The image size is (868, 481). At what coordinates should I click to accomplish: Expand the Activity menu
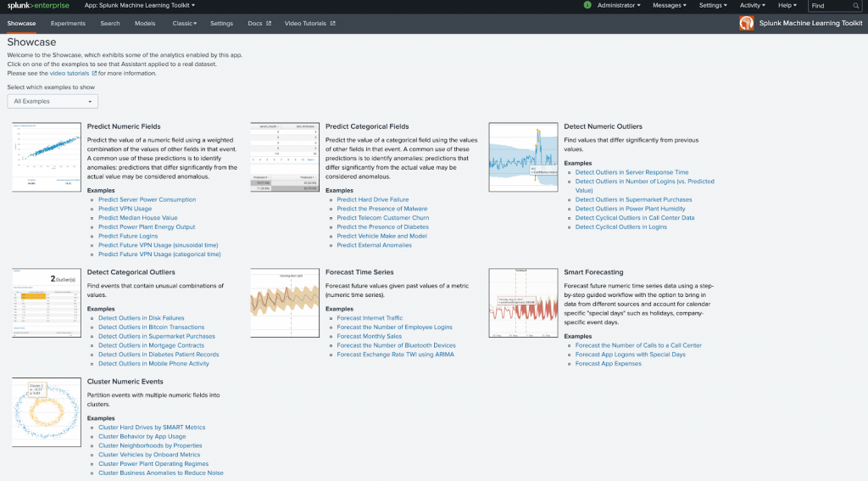point(753,5)
